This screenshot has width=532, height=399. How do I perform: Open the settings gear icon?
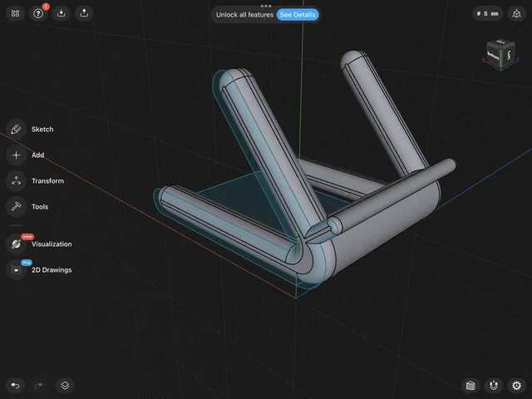click(516, 386)
